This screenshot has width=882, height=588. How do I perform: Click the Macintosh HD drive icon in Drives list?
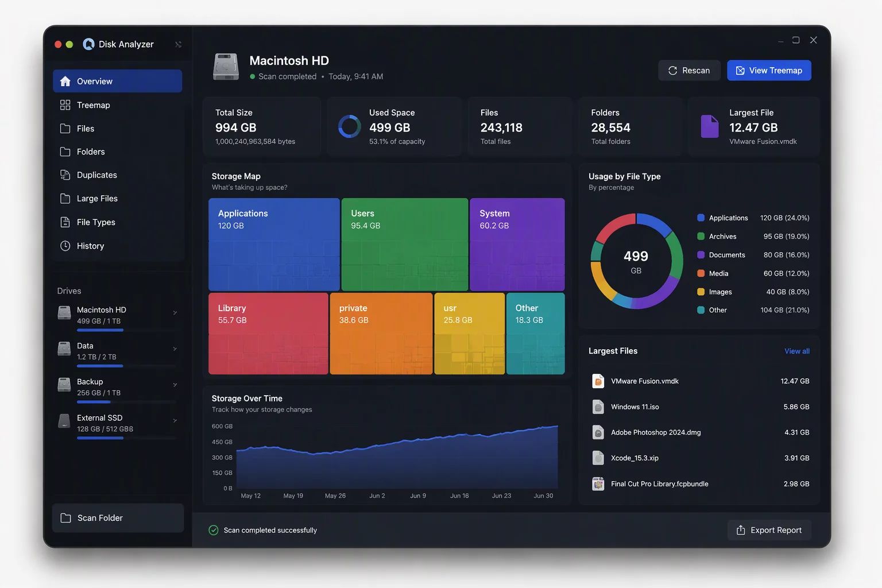[x=64, y=313]
